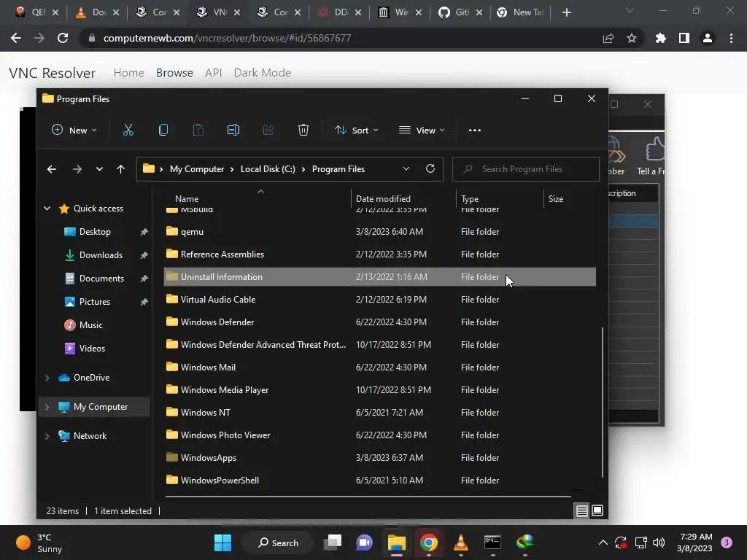747x560 pixels.
Task: Click the Cut scissors icon in Explorer toolbar
Action: tap(128, 130)
